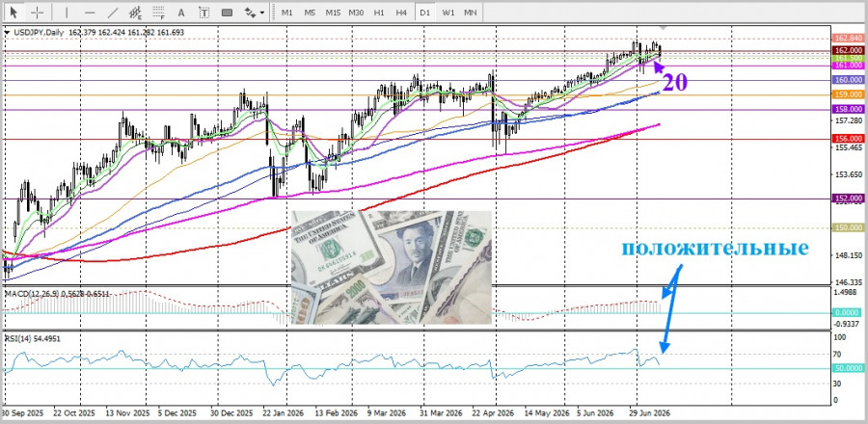The width and height of the screenshot is (868, 424).
Task: Select the cursor arrow tool
Action: [x=14, y=13]
